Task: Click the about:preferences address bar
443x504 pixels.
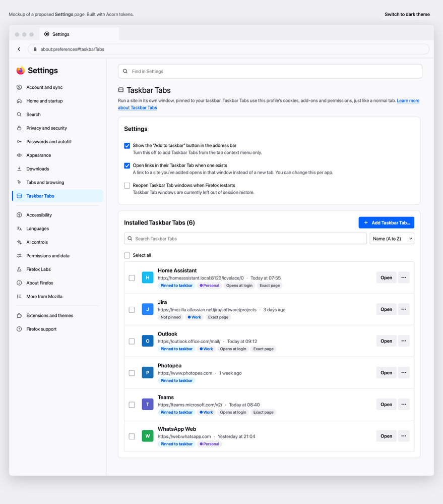Action: tap(229, 49)
